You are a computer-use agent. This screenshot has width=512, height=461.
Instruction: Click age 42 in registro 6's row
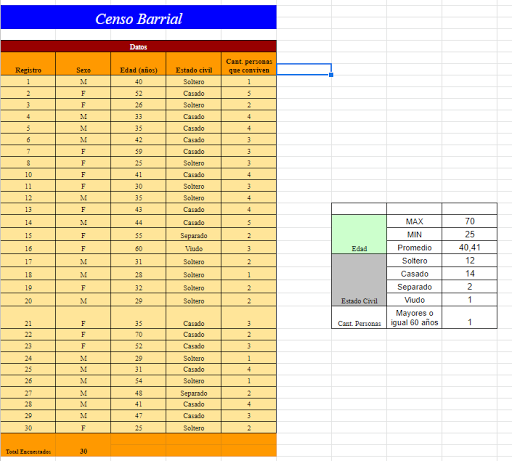pyautogui.click(x=138, y=140)
